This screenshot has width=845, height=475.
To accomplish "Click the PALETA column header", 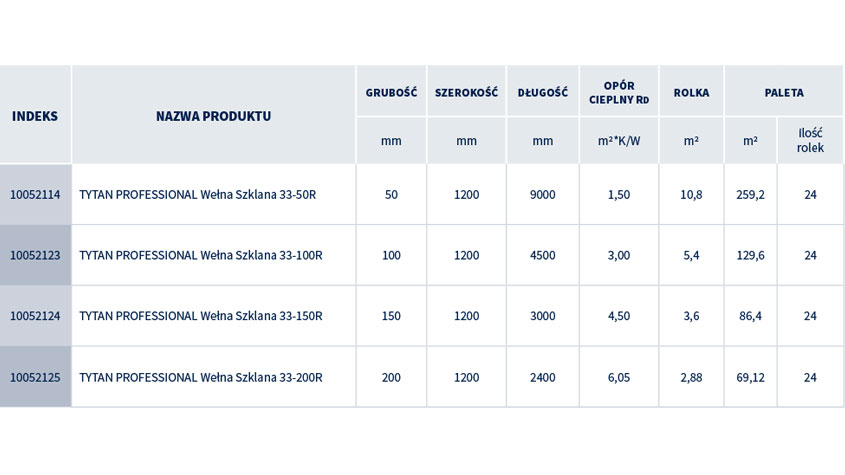I will [784, 93].
